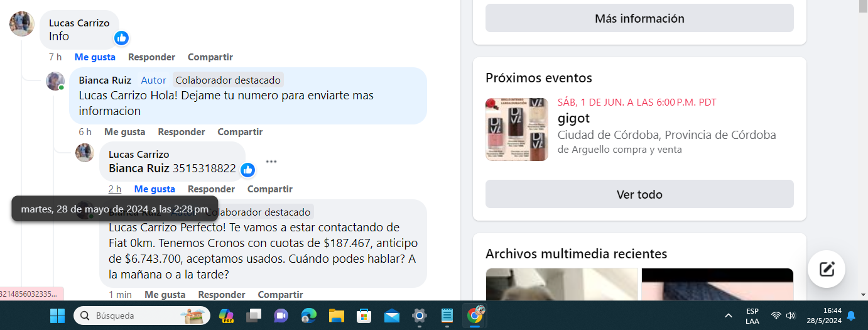Click the Colaborador destacado badge on Bianca's first reply

[228, 80]
